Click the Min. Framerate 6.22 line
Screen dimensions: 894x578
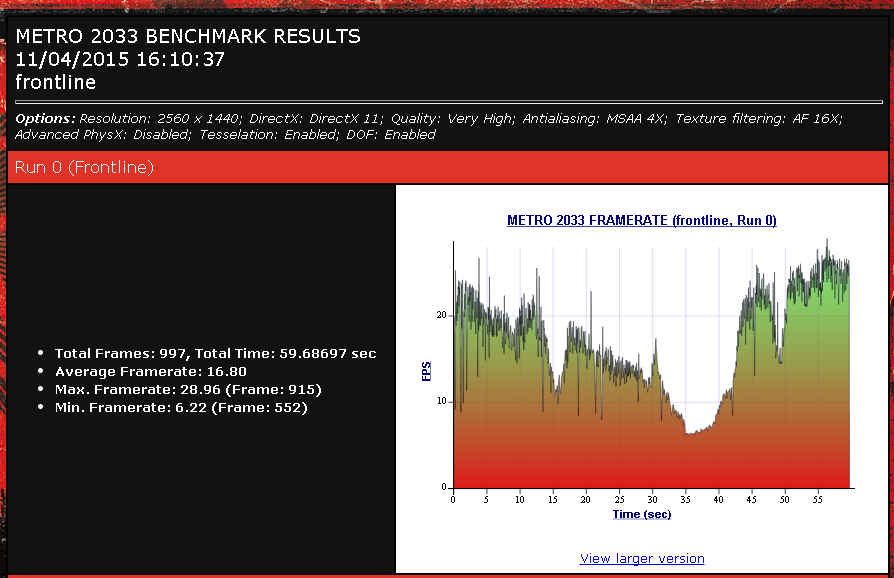point(181,408)
